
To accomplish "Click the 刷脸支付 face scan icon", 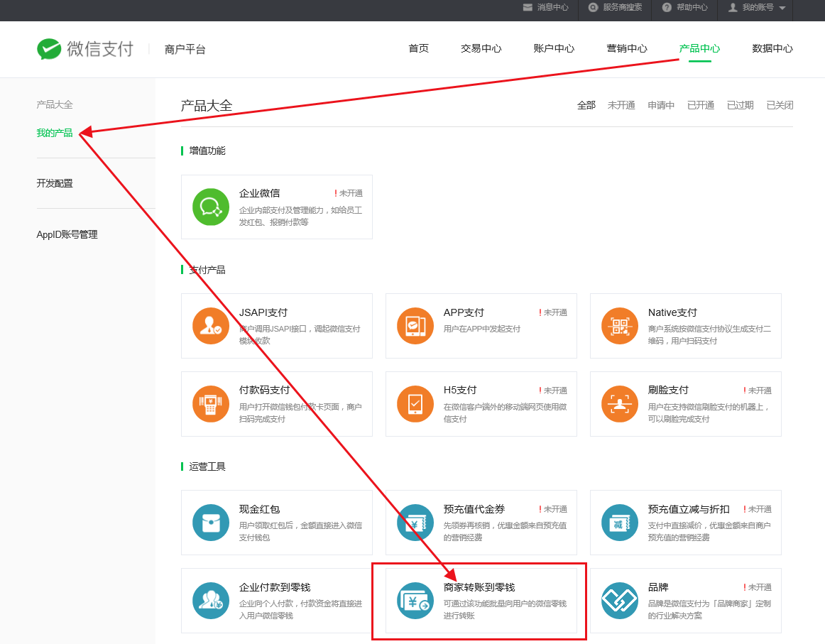I will tap(620, 403).
